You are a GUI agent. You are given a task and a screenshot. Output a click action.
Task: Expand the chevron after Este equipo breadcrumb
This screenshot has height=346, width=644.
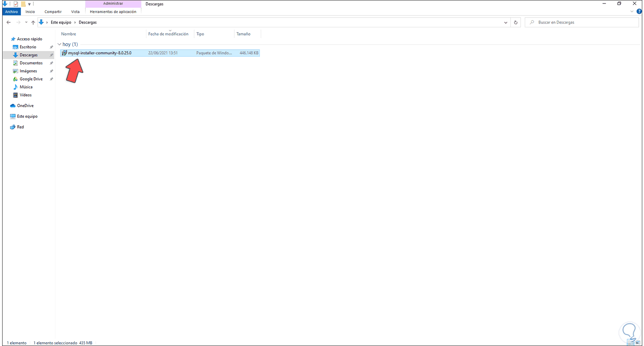coord(76,22)
